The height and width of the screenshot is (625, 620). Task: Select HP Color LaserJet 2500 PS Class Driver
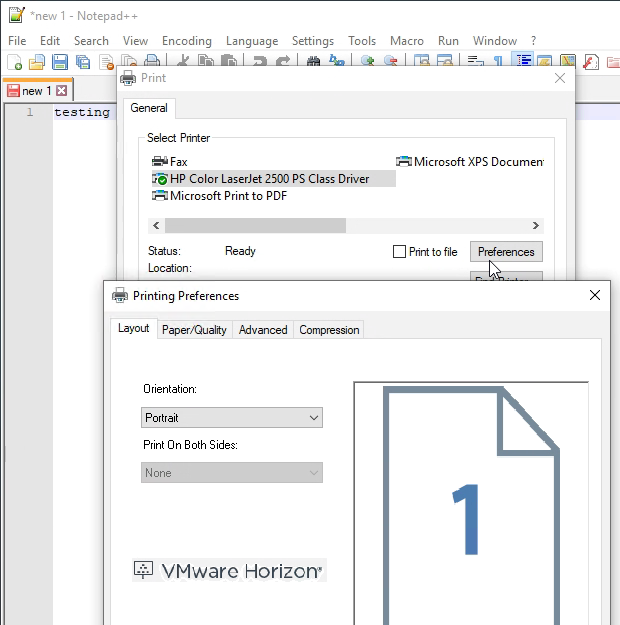tap(274, 179)
